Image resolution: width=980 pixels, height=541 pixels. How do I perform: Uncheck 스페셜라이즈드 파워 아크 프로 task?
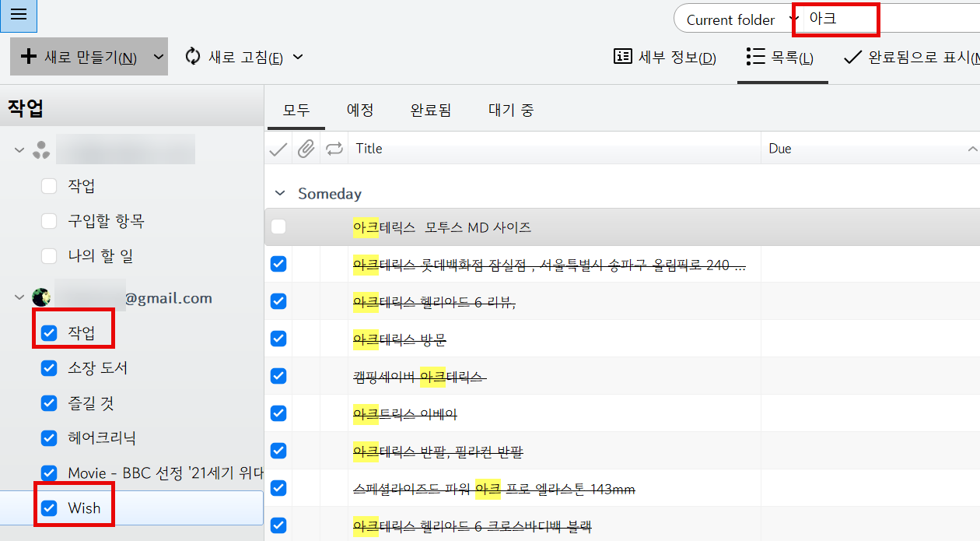tap(278, 488)
